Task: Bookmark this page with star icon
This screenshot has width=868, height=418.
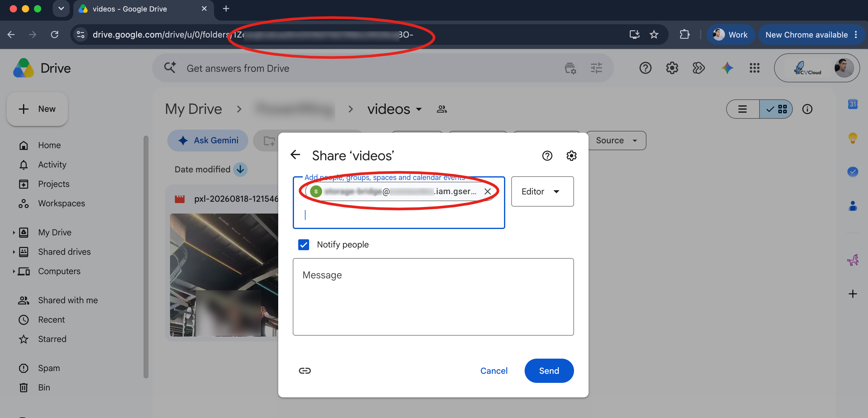Action: (654, 34)
